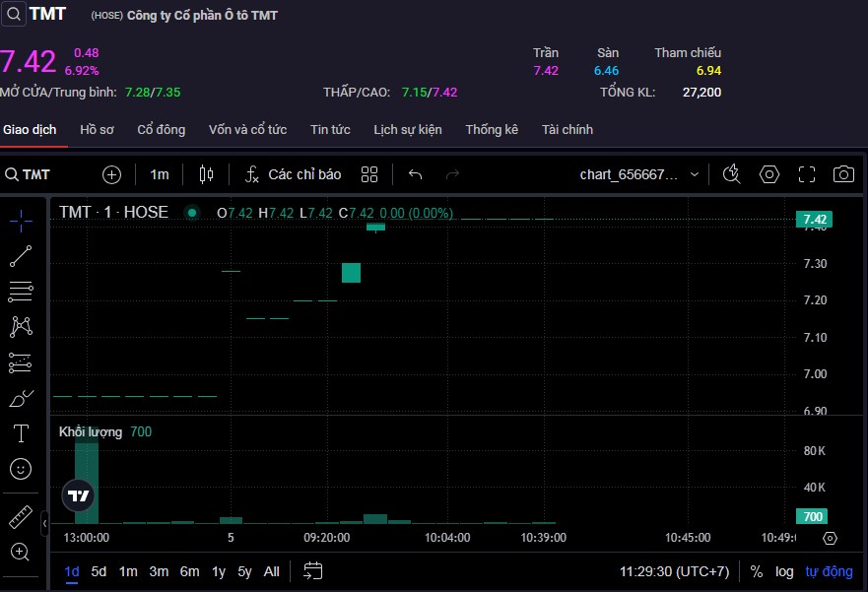Select the 5d date range
Screen dimensions: 868x592
pos(99,571)
